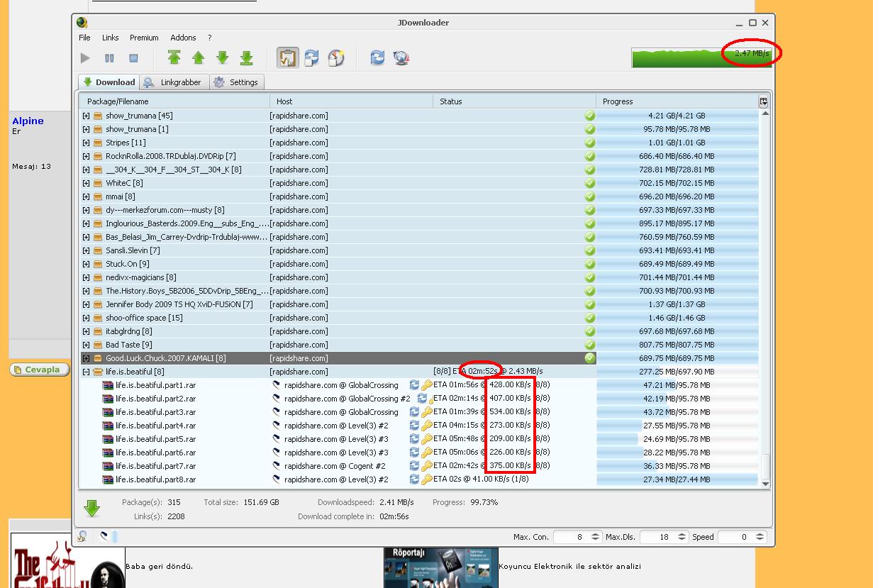Expand the RocknRolla.2008.TRDublaj.DVDRip package

coord(87,156)
